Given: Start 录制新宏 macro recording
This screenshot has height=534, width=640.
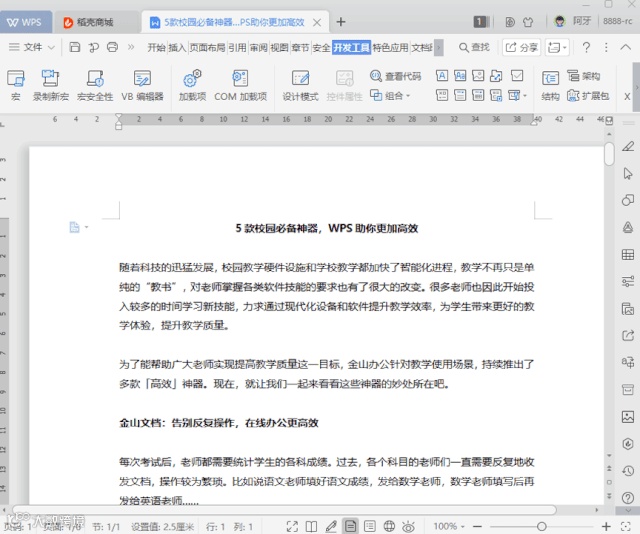Looking at the screenshot, I should pyautogui.click(x=51, y=85).
